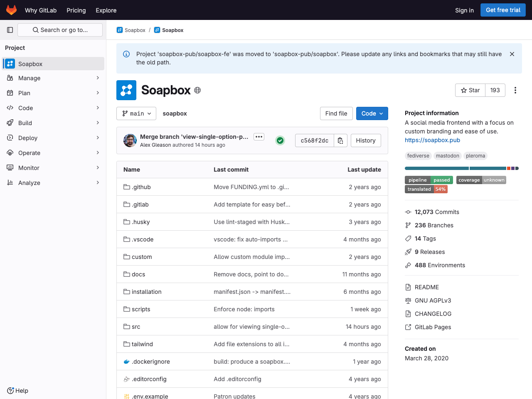The height and width of the screenshot is (399, 532).
Task: Click the Tags icon in project info
Action: (408, 239)
